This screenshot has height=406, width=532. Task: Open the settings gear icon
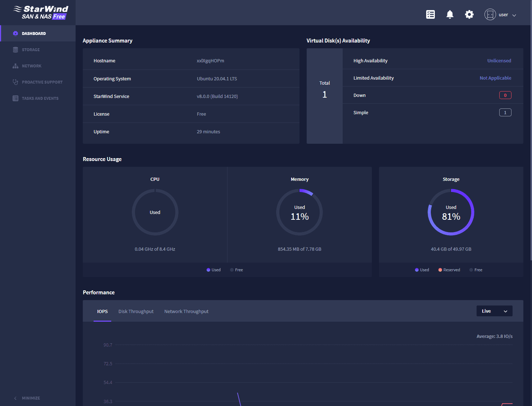[469, 14]
